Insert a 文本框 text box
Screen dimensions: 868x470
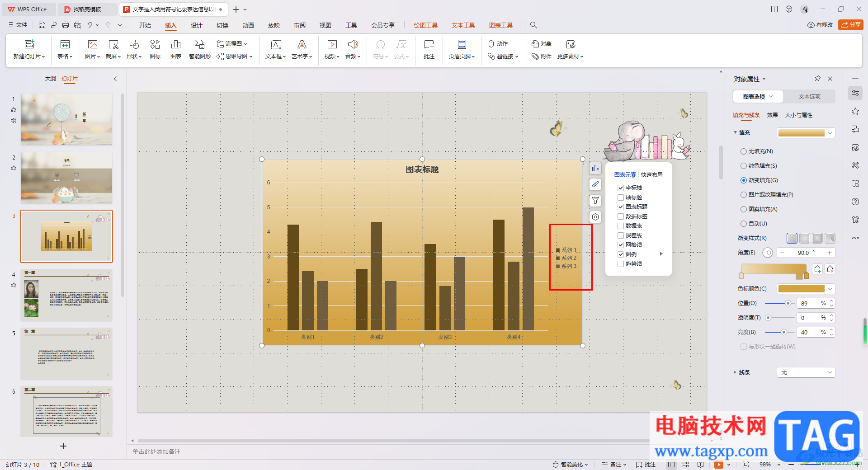[x=275, y=49]
